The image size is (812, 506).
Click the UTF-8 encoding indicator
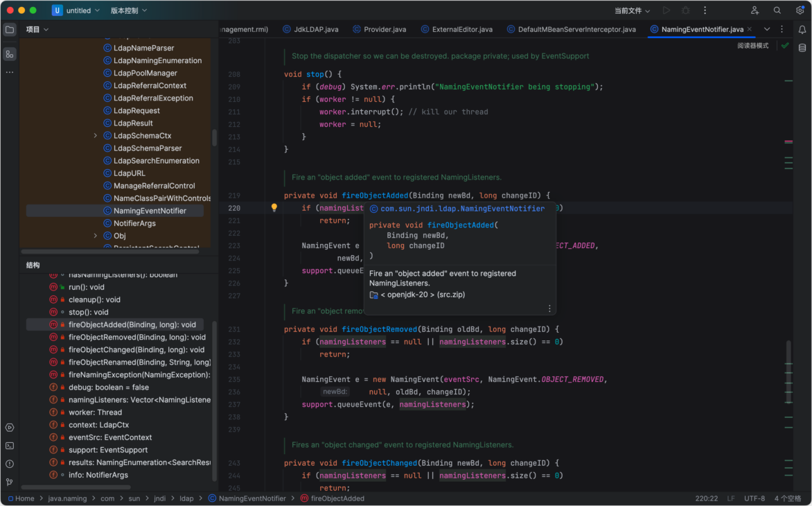point(754,498)
